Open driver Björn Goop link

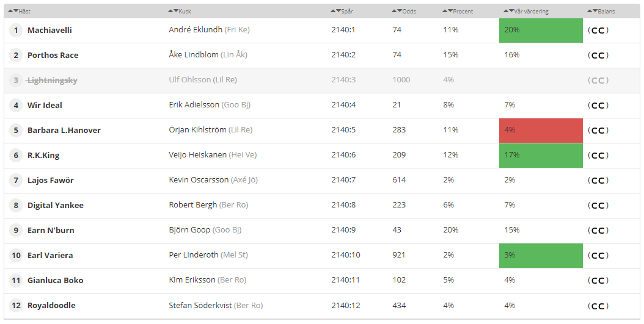189,230
